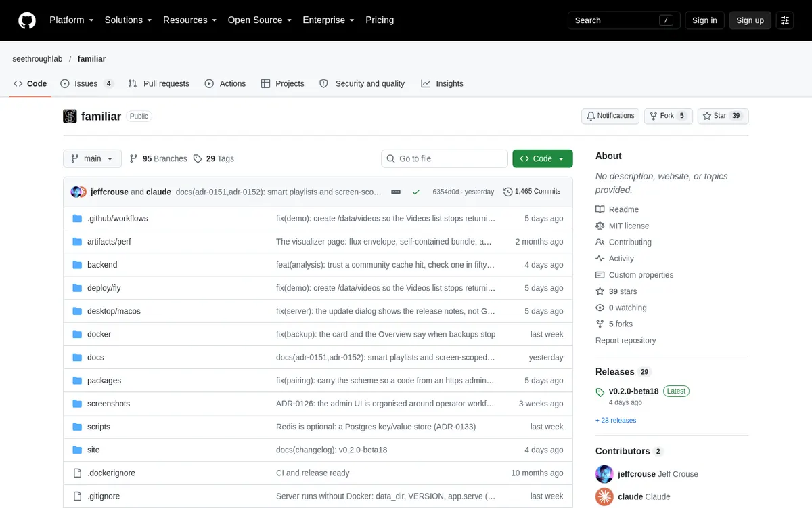The image size is (812, 508).
Task: Expand the Platform menu
Action: (x=72, y=20)
